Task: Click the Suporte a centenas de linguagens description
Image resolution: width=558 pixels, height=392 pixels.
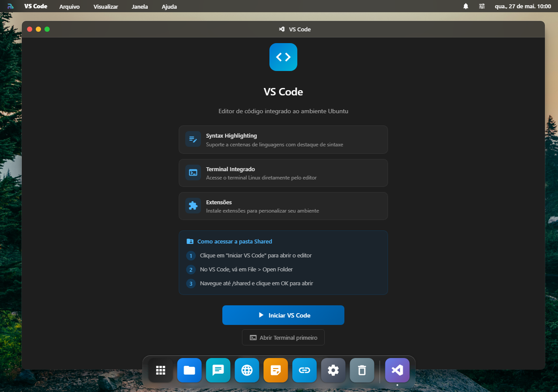Action: (x=275, y=144)
